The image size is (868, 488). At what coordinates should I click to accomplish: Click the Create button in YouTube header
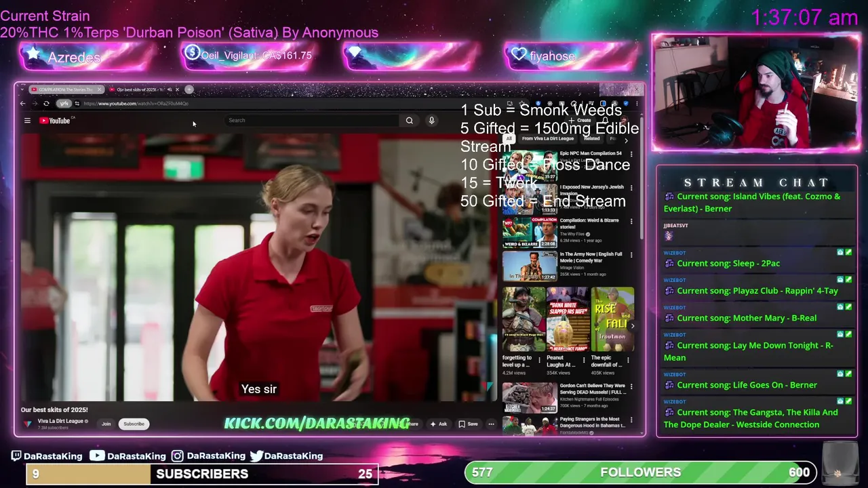[580, 121]
